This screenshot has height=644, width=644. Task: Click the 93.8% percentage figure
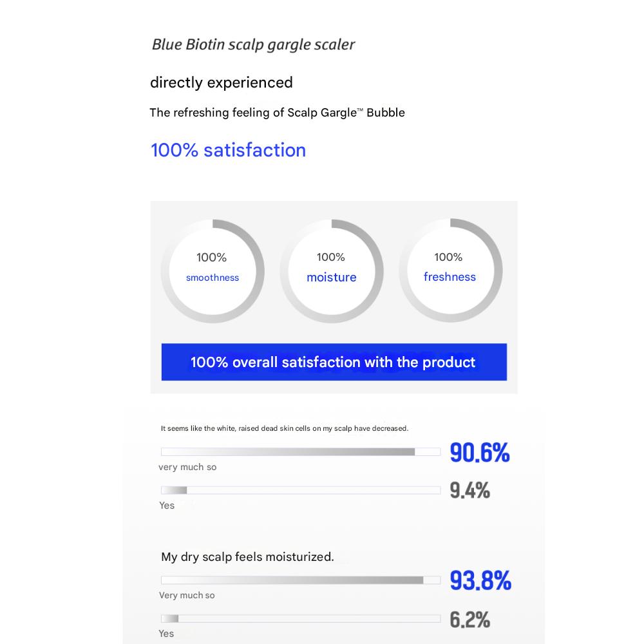click(x=480, y=580)
